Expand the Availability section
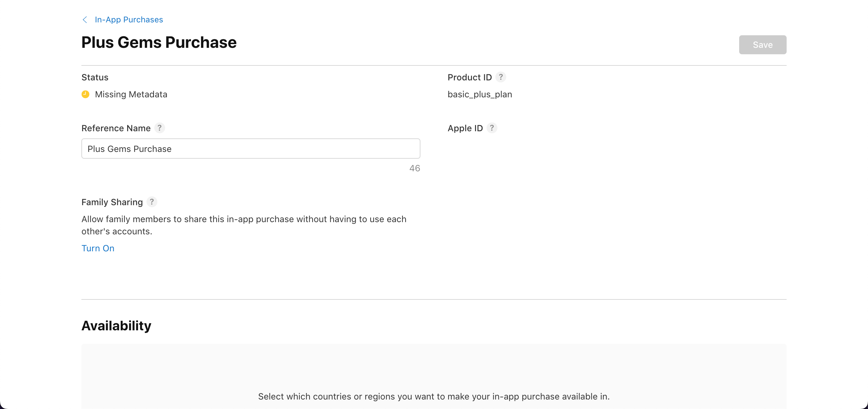The image size is (868, 409). pyautogui.click(x=116, y=326)
